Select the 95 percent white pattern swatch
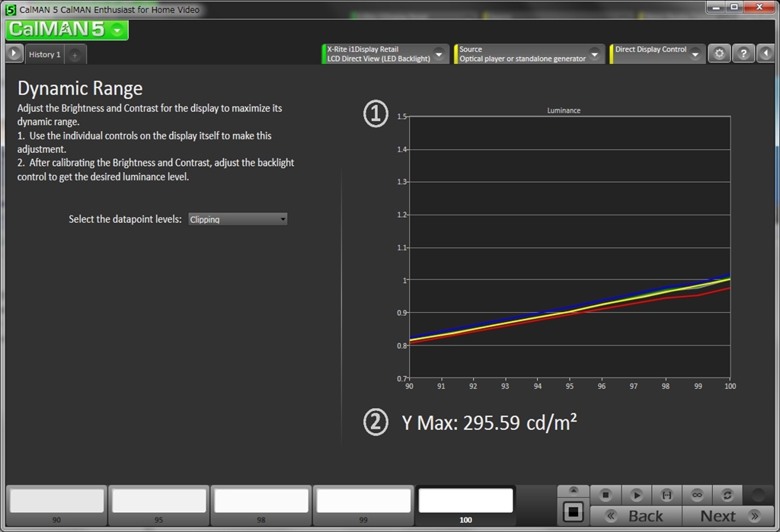This screenshot has height=532, width=780. click(158, 505)
